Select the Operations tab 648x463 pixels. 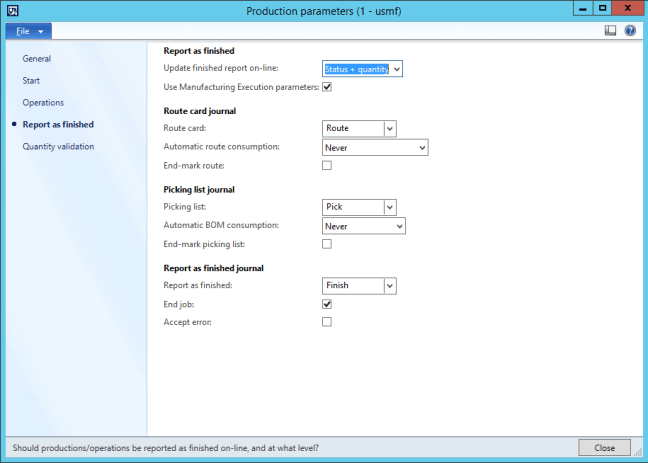(43, 103)
